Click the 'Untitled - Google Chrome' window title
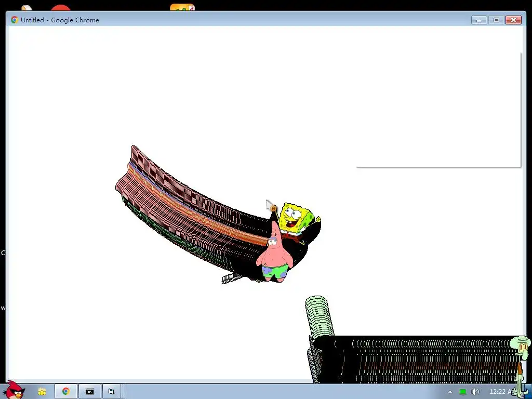The height and width of the screenshot is (399, 532). [60, 20]
